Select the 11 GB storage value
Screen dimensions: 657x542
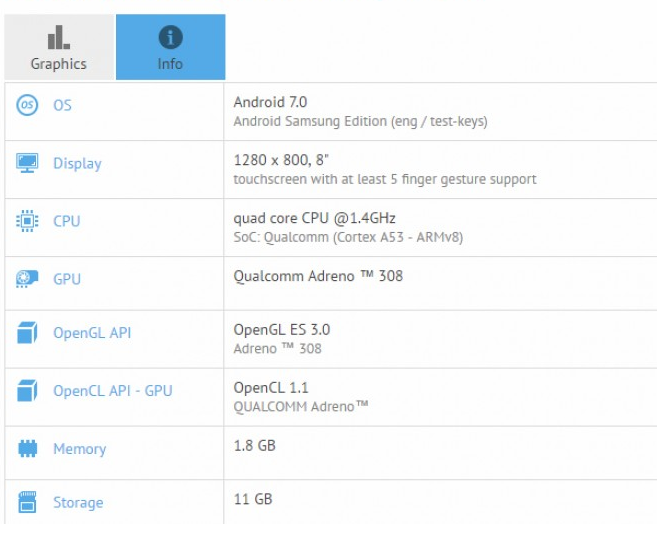253,499
